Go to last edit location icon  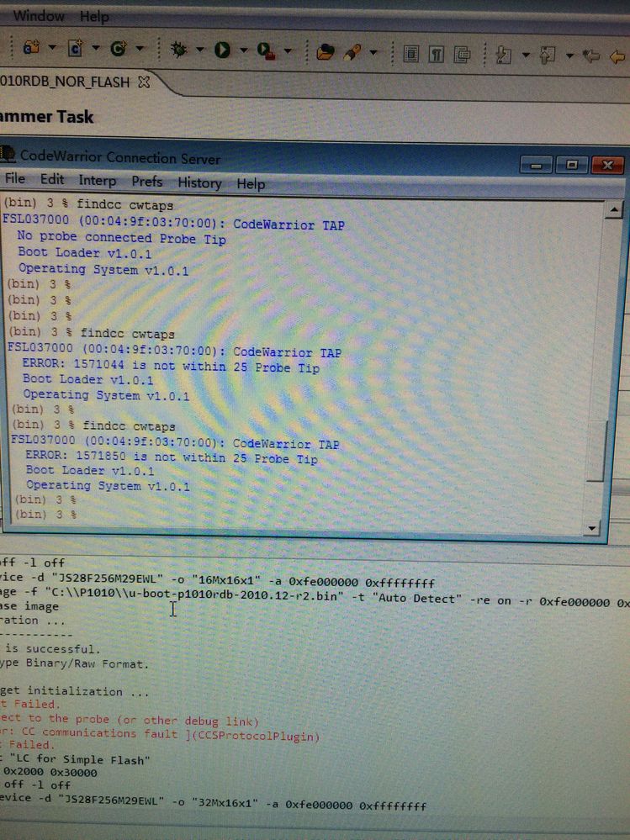tap(591, 55)
